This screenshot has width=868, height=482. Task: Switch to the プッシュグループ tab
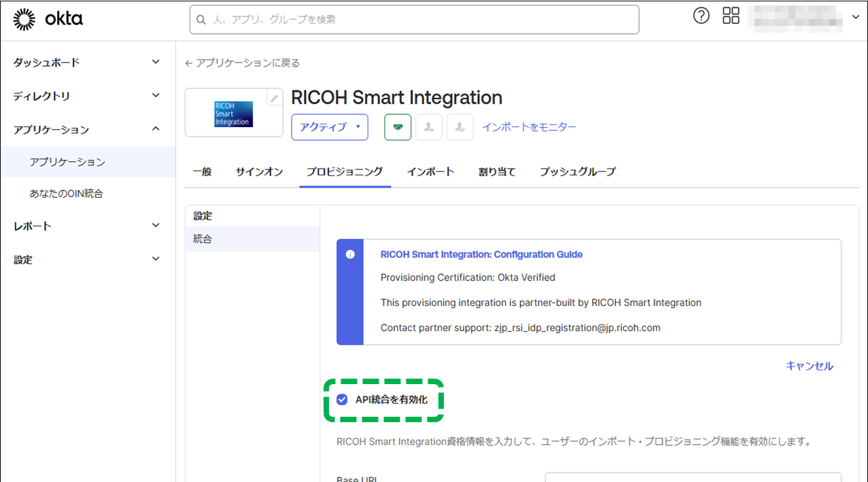578,172
